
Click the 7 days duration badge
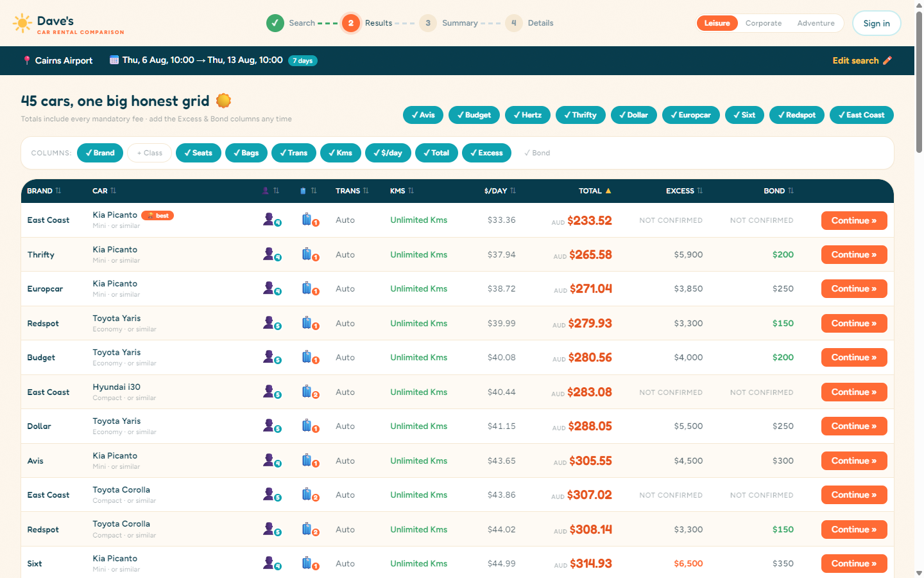click(x=303, y=60)
